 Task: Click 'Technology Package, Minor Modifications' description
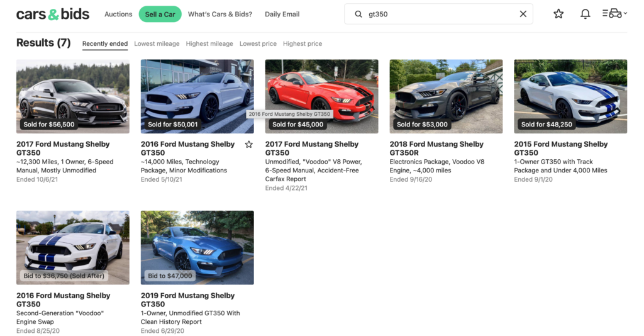point(184,166)
